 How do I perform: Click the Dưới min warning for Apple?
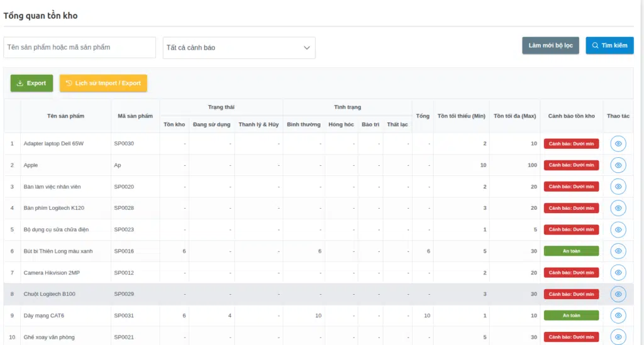pyautogui.click(x=571, y=165)
